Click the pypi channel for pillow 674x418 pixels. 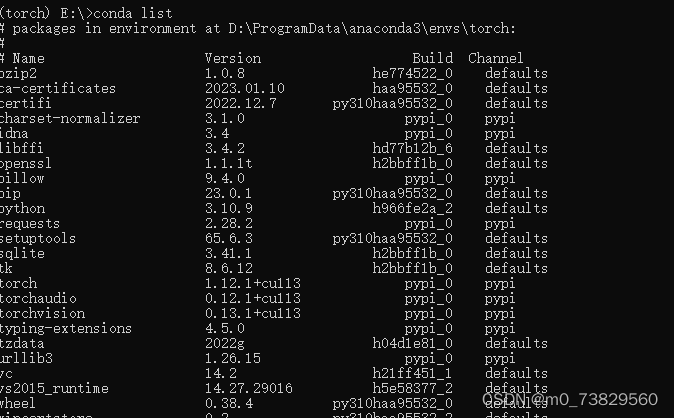[x=500, y=179]
